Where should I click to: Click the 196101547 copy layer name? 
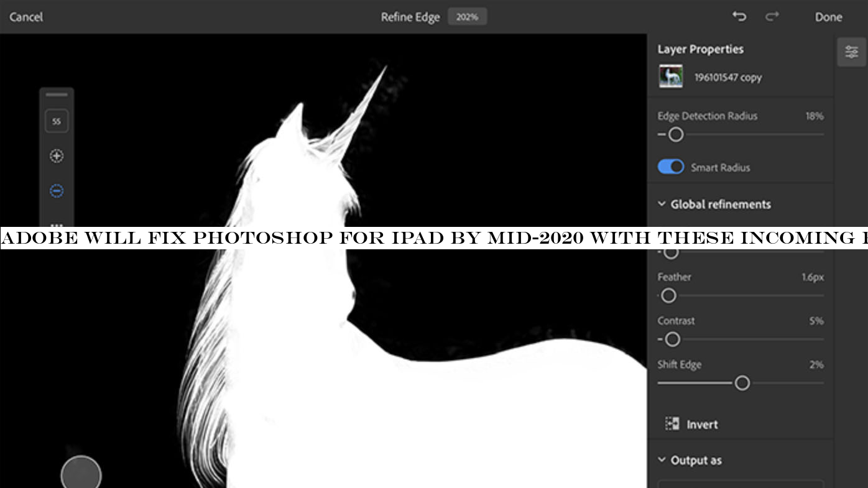tap(727, 77)
